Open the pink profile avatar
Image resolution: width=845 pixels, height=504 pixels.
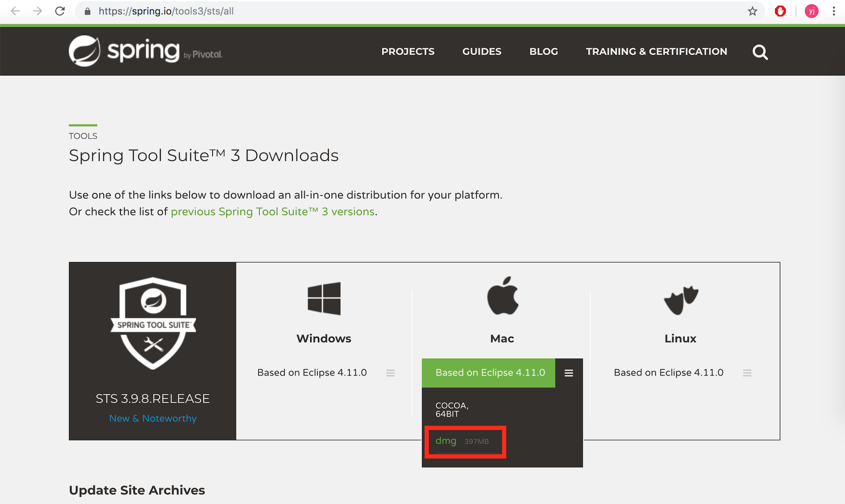pyautogui.click(x=811, y=11)
